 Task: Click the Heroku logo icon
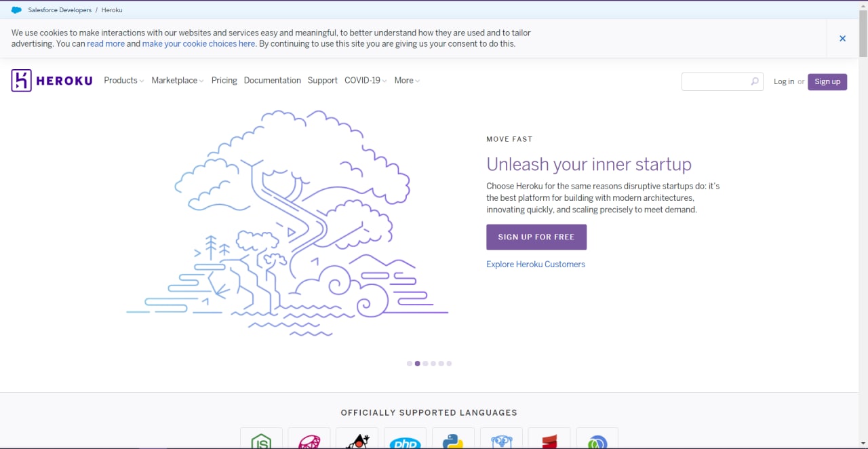point(21,80)
